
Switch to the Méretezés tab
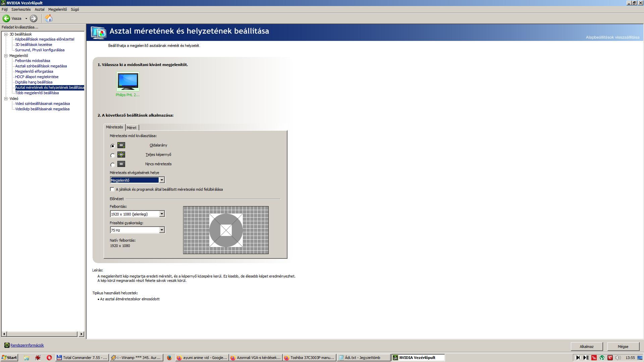click(x=114, y=127)
